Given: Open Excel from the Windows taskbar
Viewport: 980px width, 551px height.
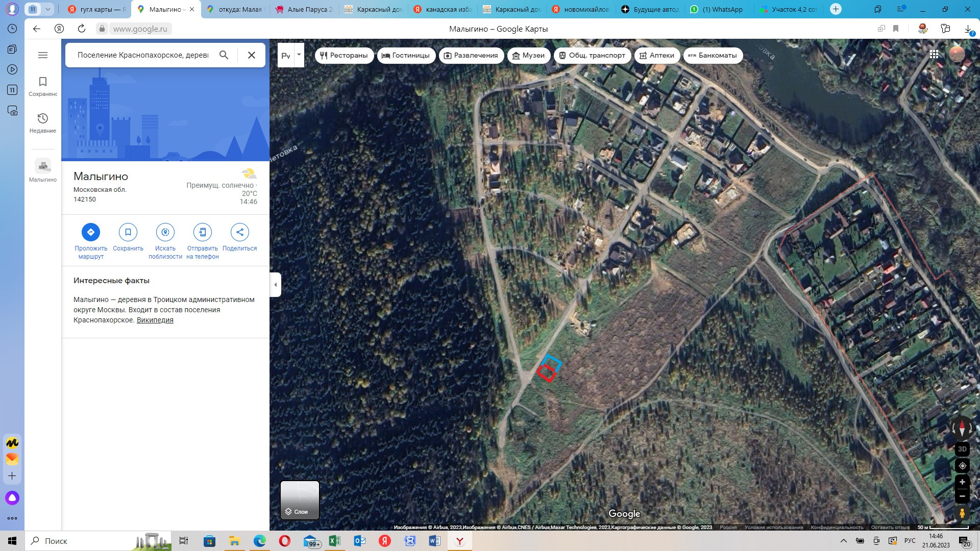Looking at the screenshot, I should pos(335,541).
